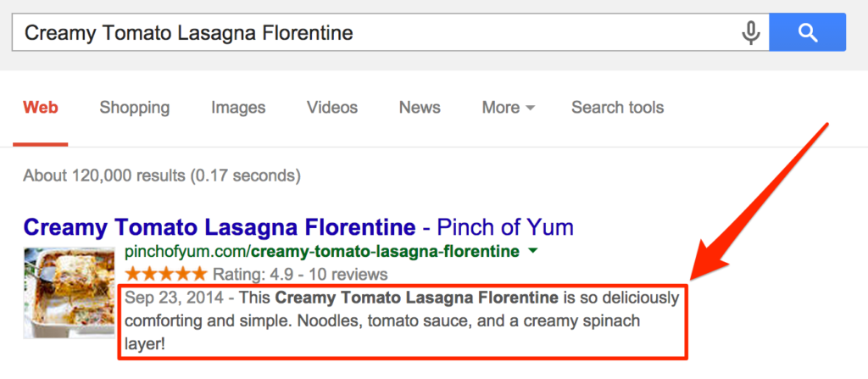Switch to the News tab
This screenshot has width=868, height=379.
click(420, 108)
